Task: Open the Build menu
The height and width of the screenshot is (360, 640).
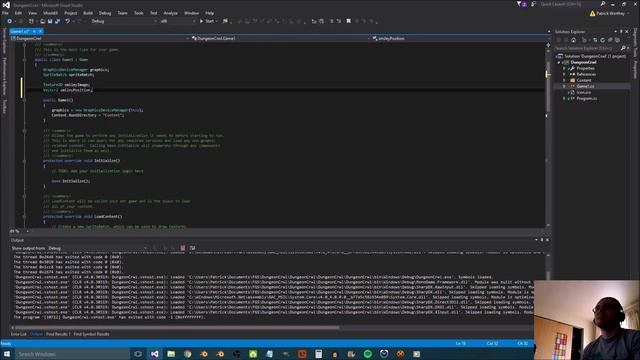Action: coord(88,13)
